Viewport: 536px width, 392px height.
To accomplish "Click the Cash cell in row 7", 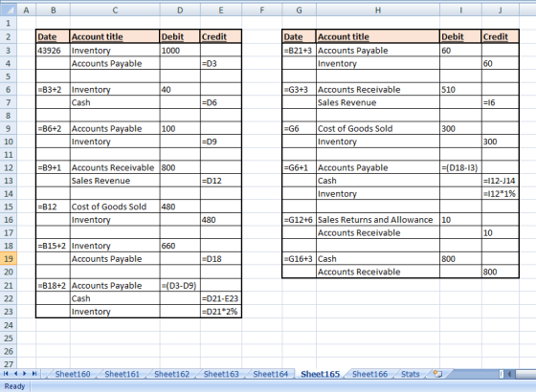I will coord(115,102).
